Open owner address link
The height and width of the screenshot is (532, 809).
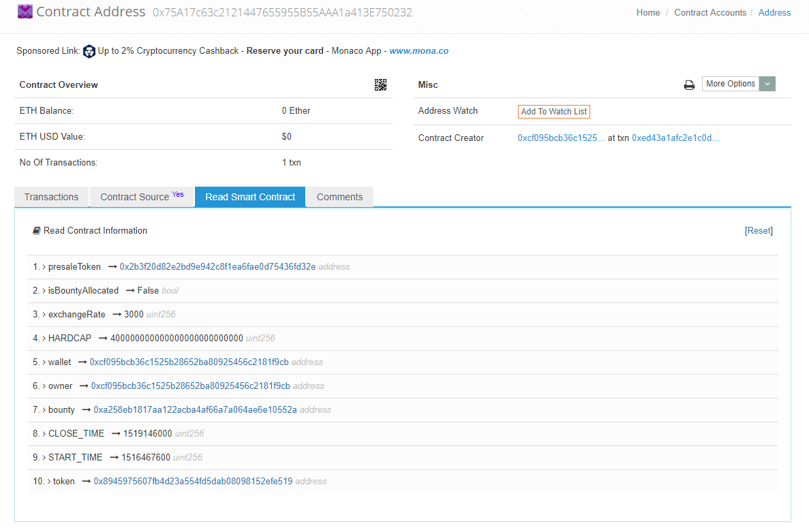[x=191, y=386]
